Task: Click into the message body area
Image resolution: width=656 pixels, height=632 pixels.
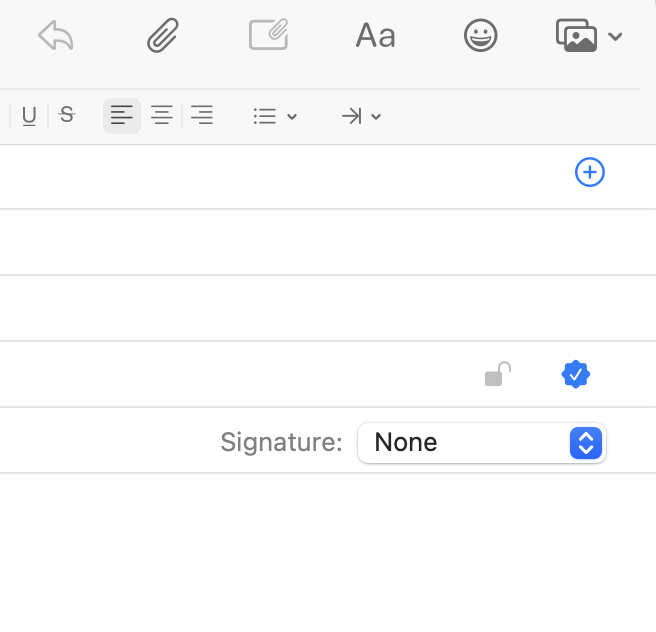Action: pyautogui.click(x=328, y=552)
